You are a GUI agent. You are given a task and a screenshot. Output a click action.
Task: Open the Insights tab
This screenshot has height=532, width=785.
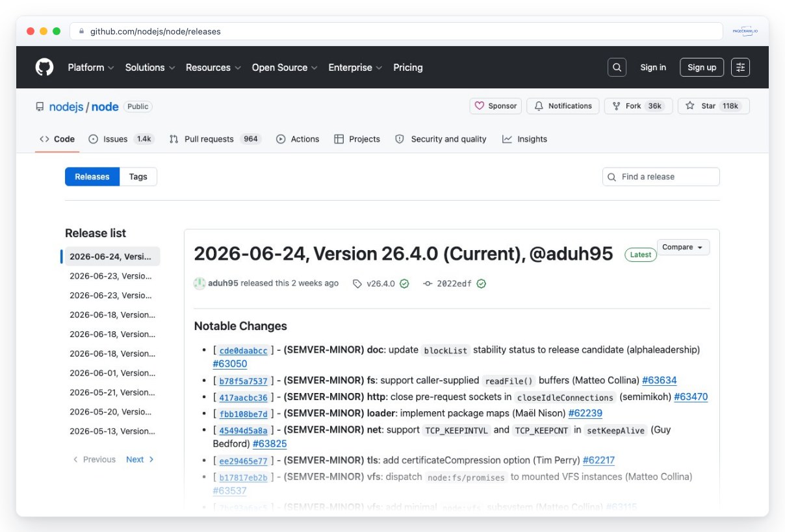(x=524, y=139)
